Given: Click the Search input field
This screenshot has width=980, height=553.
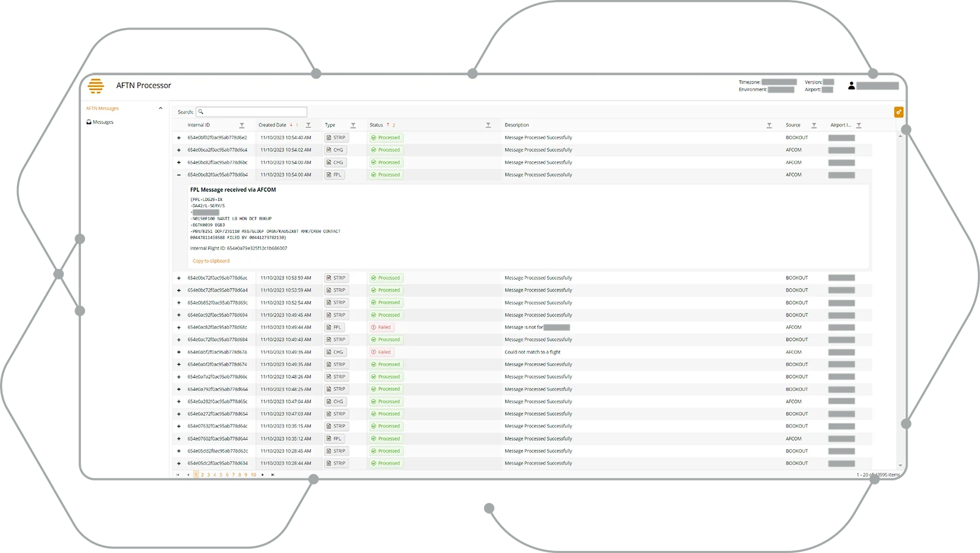Looking at the screenshot, I should 252,112.
